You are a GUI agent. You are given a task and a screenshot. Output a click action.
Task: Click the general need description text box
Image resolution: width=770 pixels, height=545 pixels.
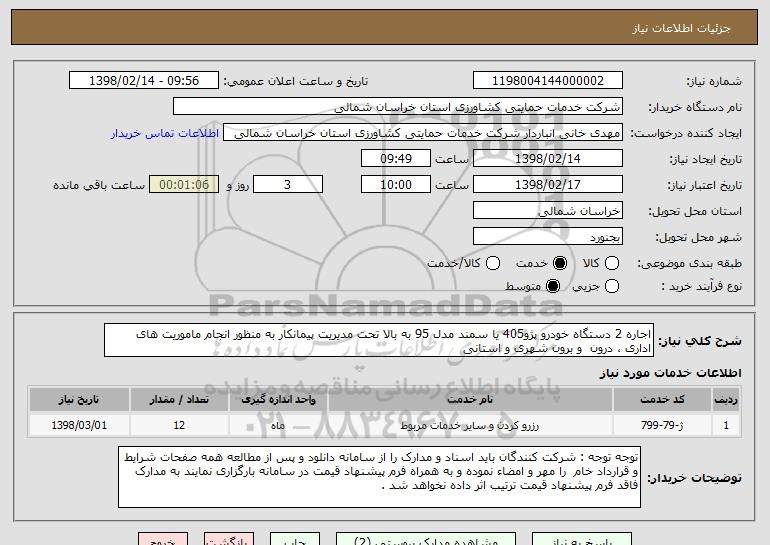379,340
